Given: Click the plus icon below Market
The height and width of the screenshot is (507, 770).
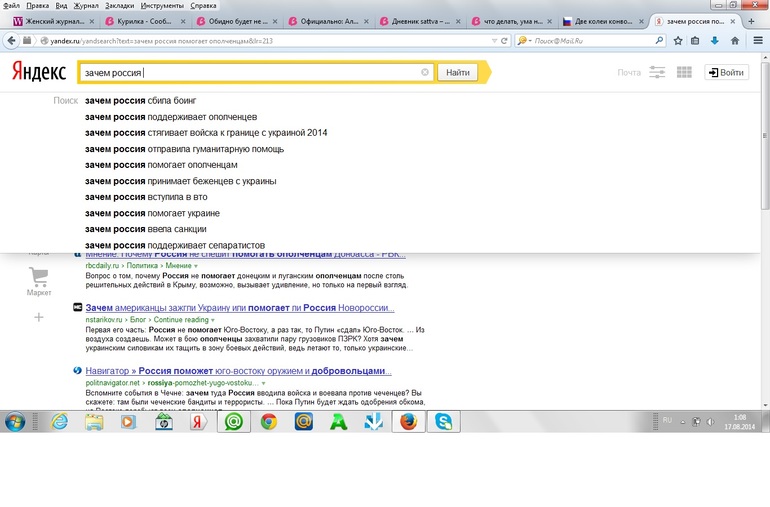Looking at the screenshot, I should pos(39,317).
